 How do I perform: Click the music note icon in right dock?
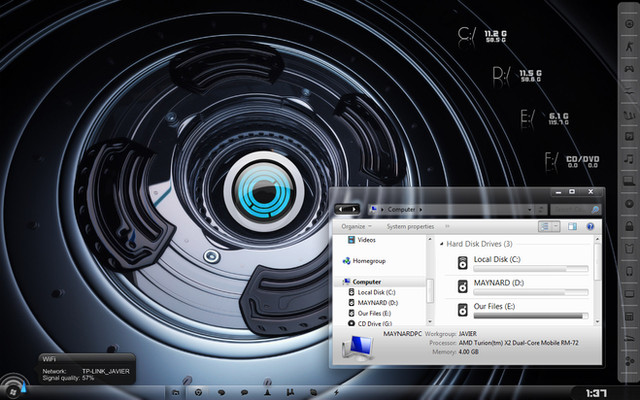[628, 158]
